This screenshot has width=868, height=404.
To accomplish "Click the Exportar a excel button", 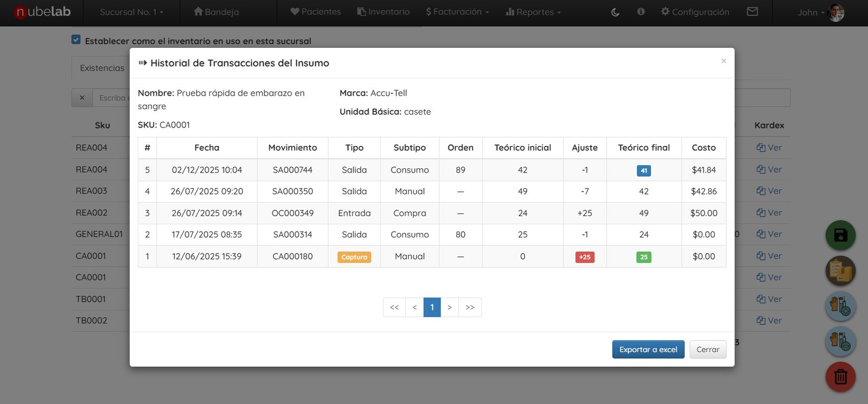I will tap(648, 350).
